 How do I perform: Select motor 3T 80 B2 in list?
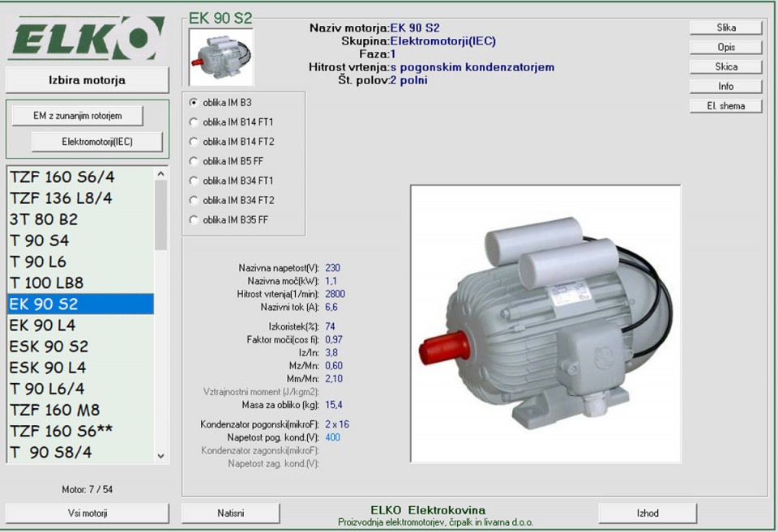[x=80, y=219]
